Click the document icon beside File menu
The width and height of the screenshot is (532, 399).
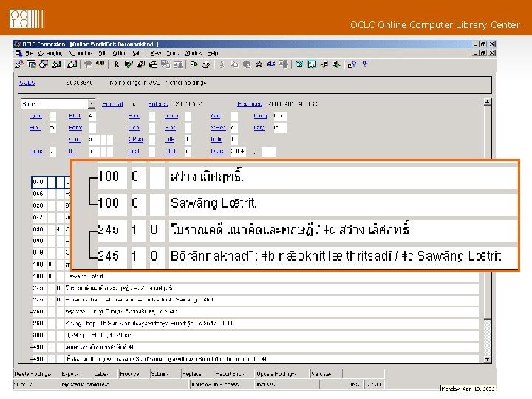click(x=18, y=53)
